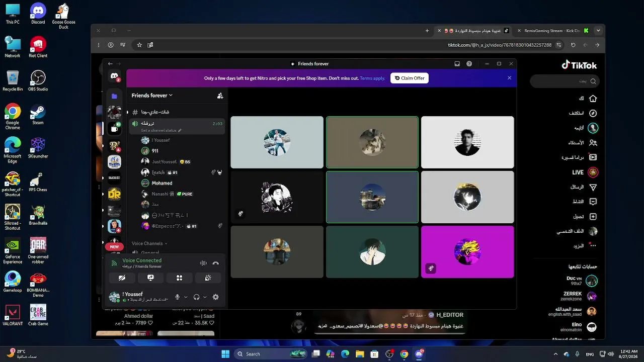Open TikTok More three-dots menu

click(593, 246)
